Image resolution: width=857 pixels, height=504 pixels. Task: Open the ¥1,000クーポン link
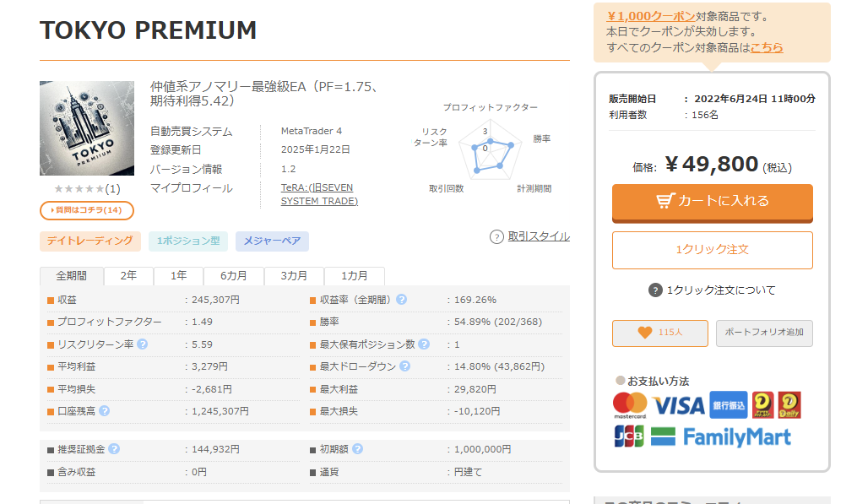(651, 16)
